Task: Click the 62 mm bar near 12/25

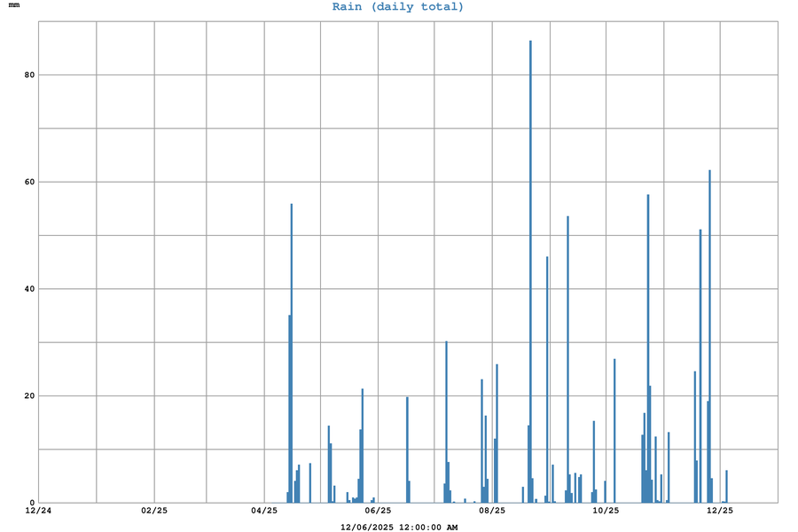Action: (x=709, y=337)
